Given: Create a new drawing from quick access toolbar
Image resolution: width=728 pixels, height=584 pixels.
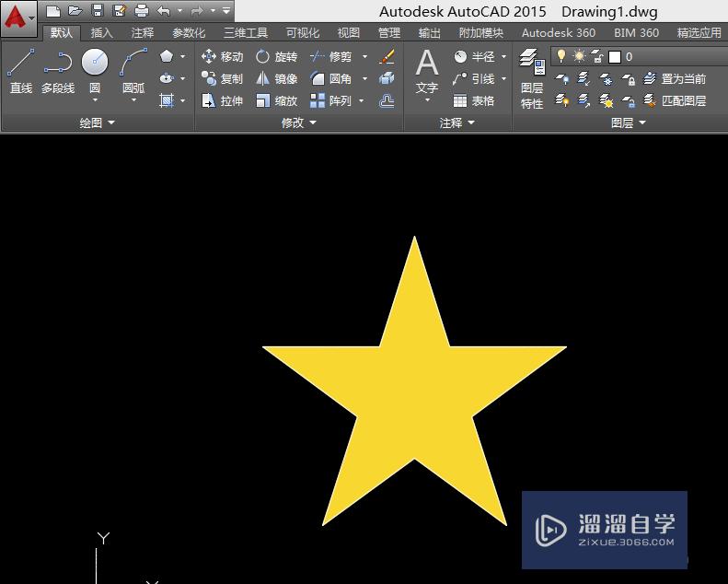Looking at the screenshot, I should pos(53,10).
